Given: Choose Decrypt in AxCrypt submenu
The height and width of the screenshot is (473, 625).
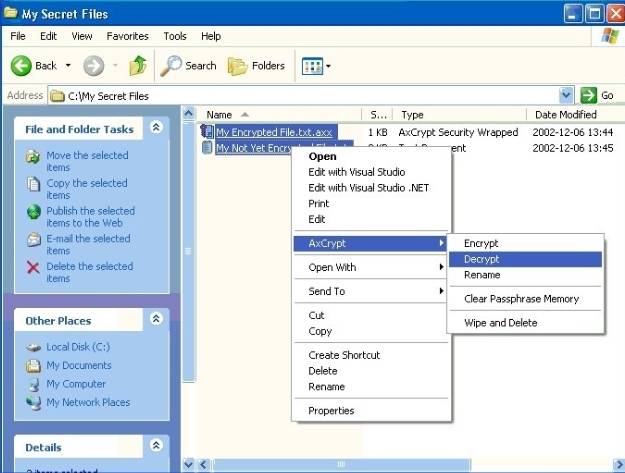Looking at the screenshot, I should (525, 259).
